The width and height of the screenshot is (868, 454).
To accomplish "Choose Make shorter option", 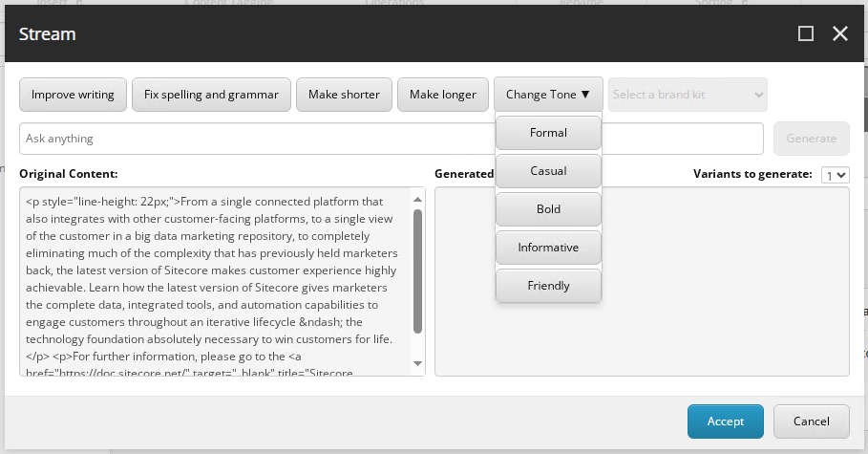I will (345, 95).
